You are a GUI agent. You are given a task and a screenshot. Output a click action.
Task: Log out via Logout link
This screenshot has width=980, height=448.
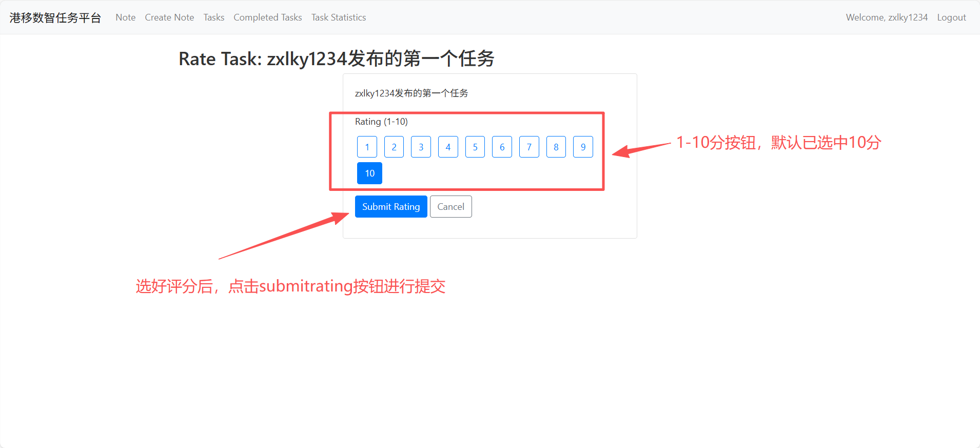pyautogui.click(x=951, y=17)
